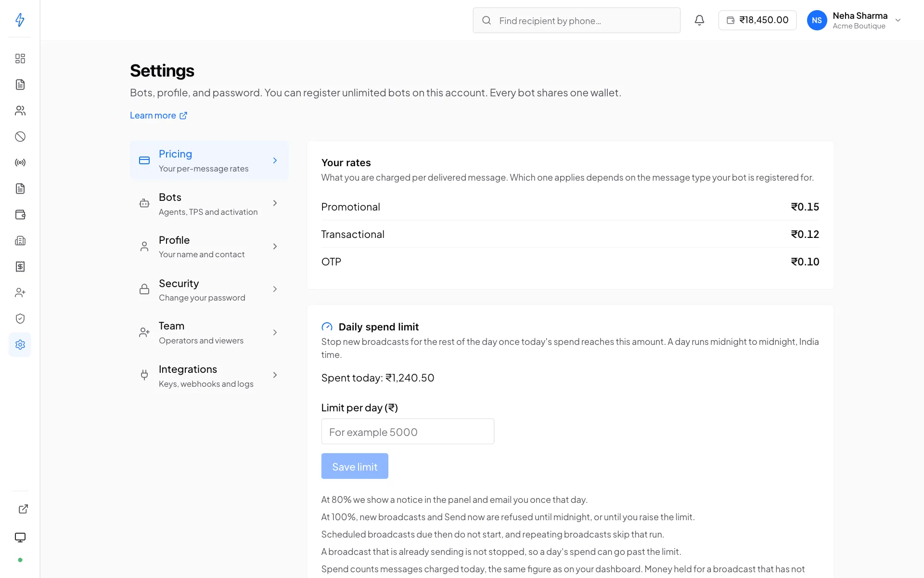Click the lightning bolt app logo
Image resolution: width=924 pixels, height=578 pixels.
(x=20, y=20)
